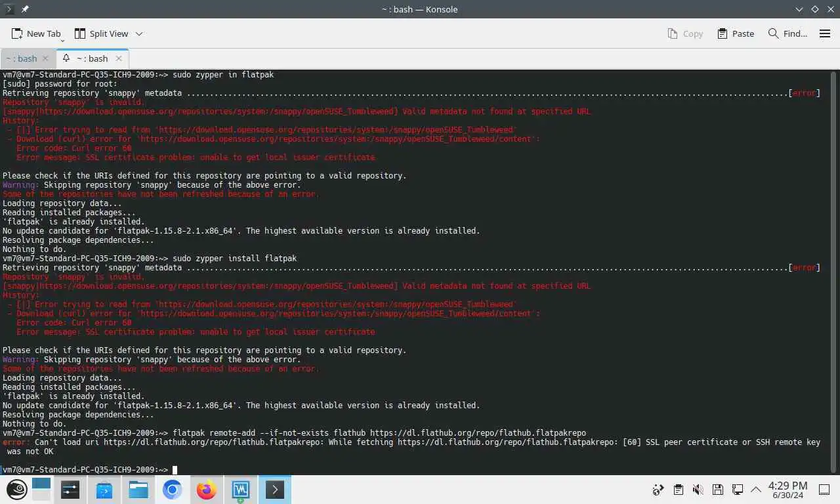Select the bottom desktop in the pager widget

(41, 496)
